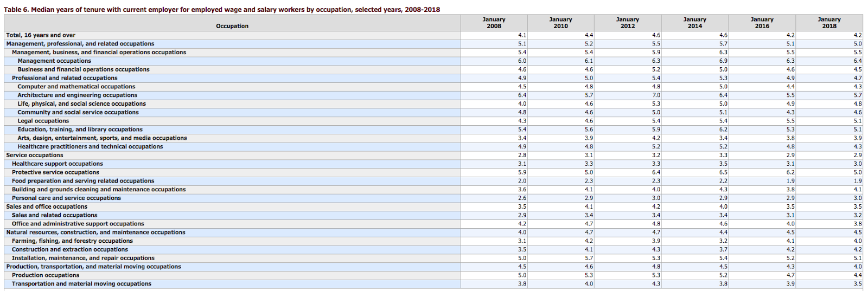Select Education, training January 2014 value 6.2
The width and height of the screenshot is (868, 291).
(723, 130)
